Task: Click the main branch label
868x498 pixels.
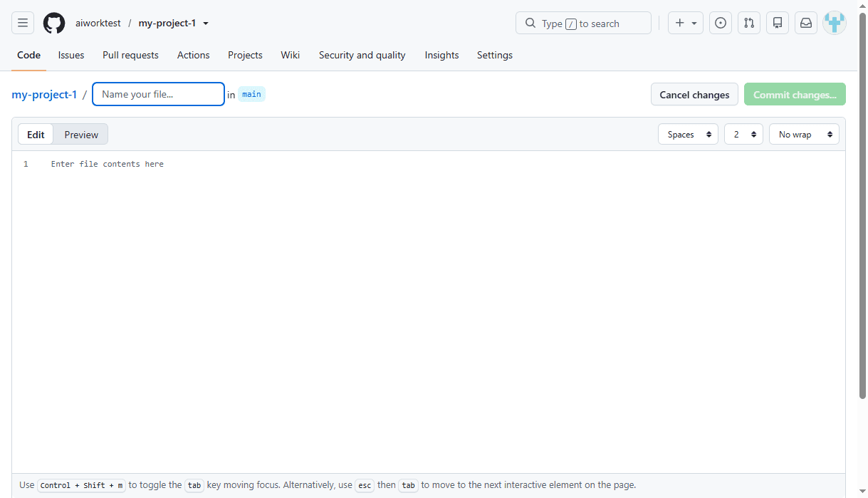Action: pos(251,94)
